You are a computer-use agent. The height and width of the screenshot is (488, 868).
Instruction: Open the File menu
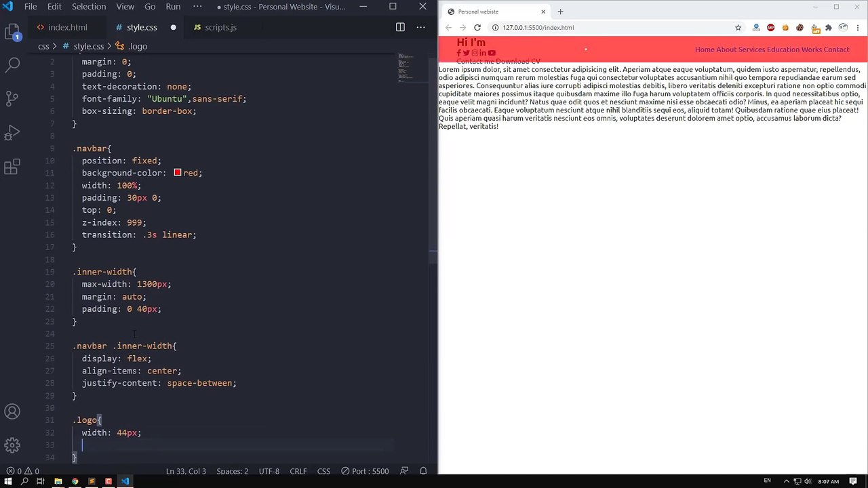point(31,7)
